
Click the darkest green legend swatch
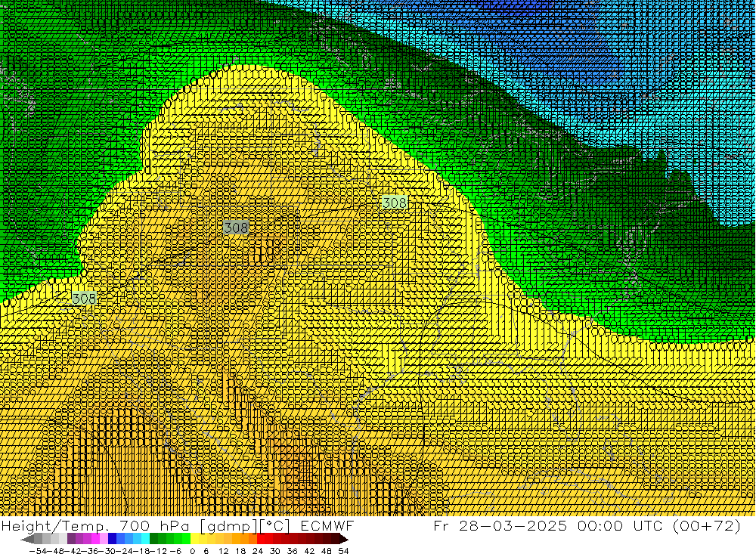(x=153, y=539)
